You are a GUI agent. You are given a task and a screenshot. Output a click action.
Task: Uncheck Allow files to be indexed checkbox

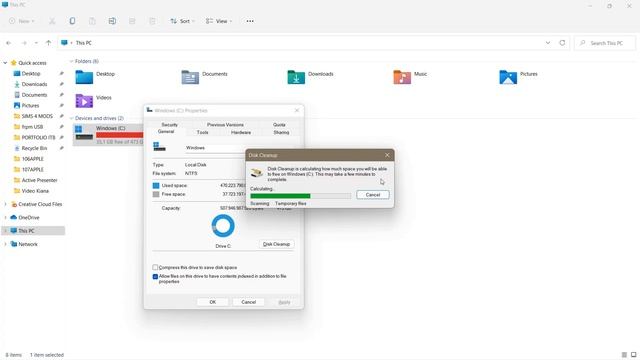(x=155, y=276)
